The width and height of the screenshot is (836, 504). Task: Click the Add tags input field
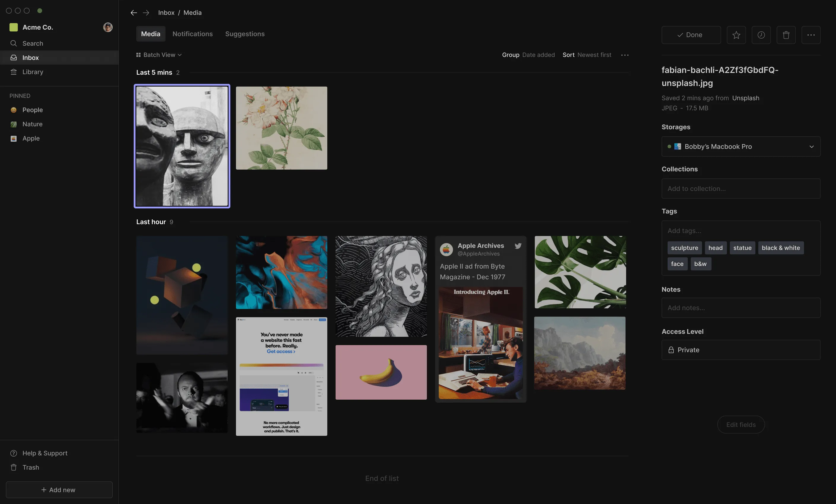pyautogui.click(x=741, y=231)
